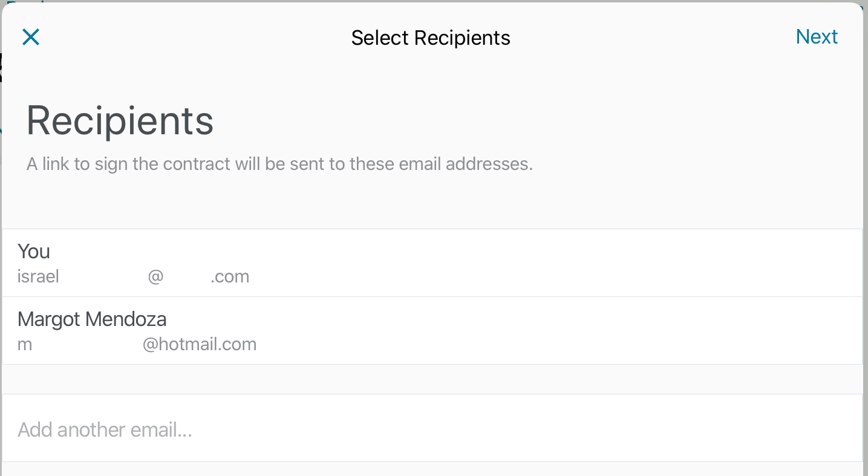Close the Select Recipients dialog

click(31, 37)
